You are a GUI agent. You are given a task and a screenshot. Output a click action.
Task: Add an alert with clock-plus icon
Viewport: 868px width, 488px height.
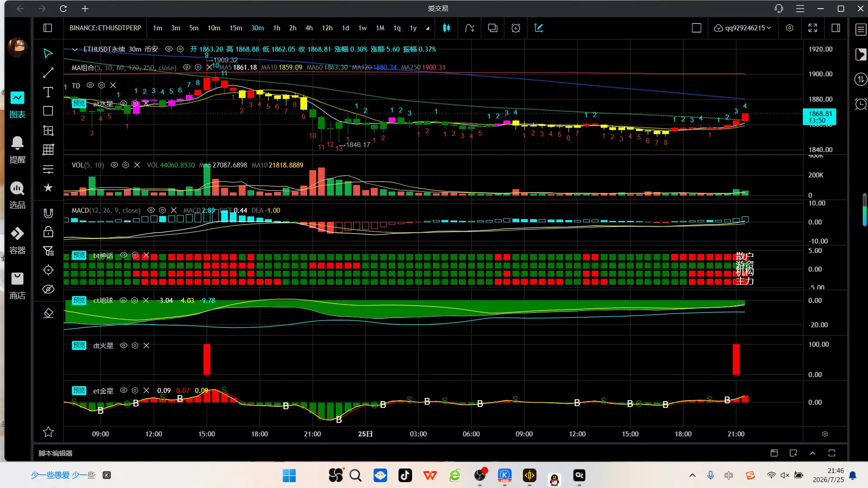click(x=516, y=28)
